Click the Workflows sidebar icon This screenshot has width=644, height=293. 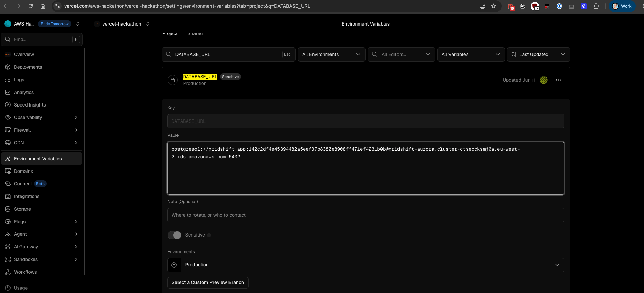point(8,272)
